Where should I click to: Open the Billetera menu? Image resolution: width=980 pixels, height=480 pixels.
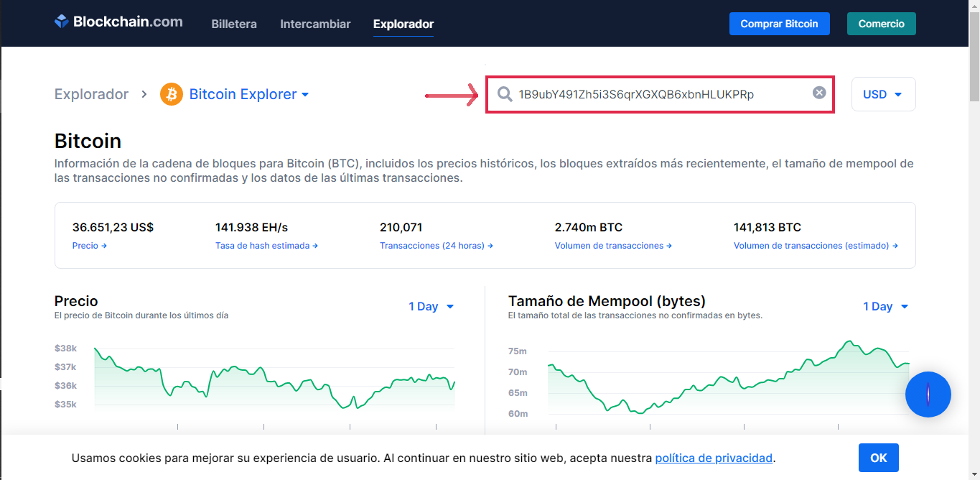234,24
